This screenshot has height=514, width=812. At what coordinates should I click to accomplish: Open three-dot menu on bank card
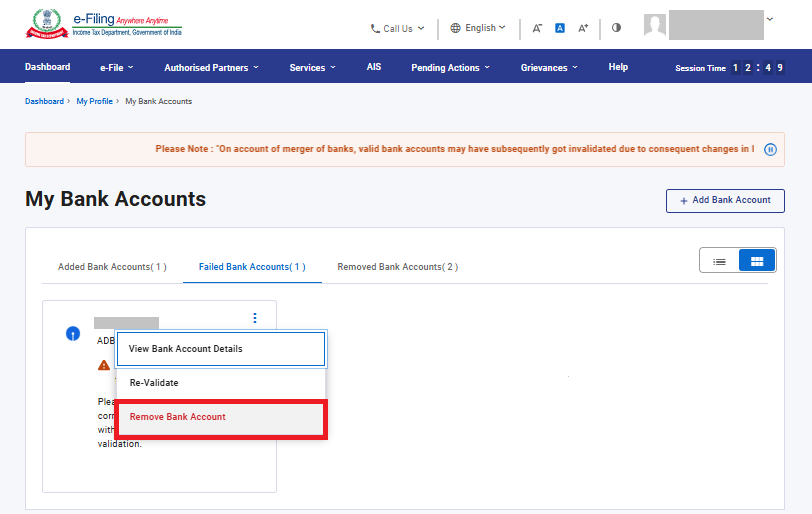pos(255,318)
